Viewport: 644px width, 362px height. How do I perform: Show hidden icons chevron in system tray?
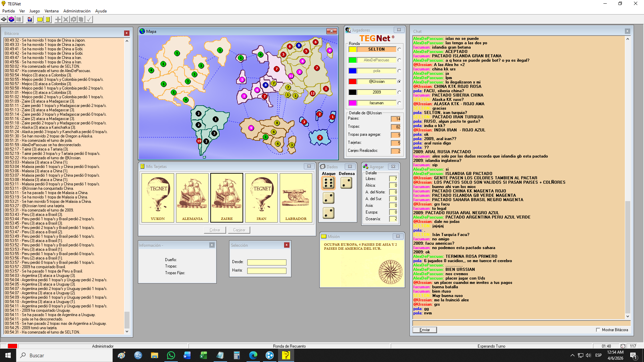pyautogui.click(x=572, y=355)
